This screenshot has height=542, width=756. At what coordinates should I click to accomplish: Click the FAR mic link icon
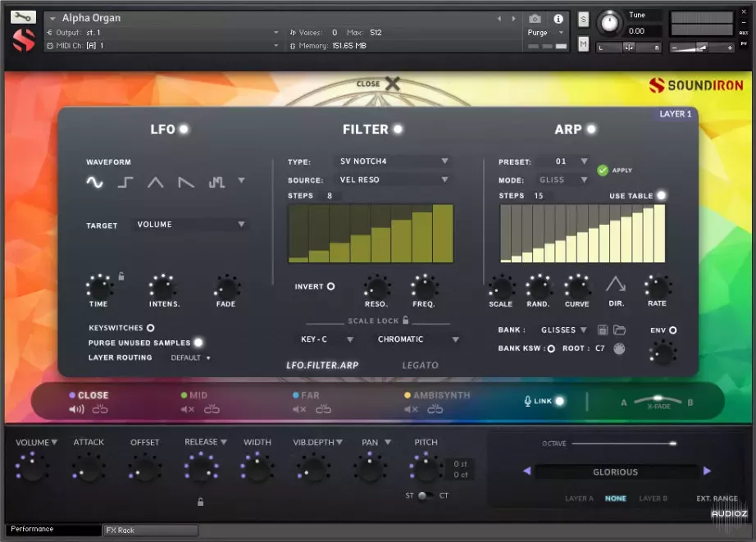coord(324,409)
